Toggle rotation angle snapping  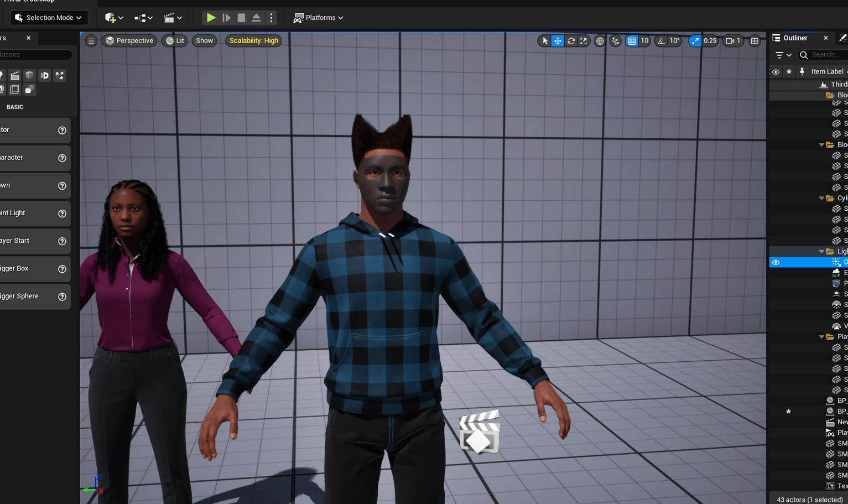click(661, 41)
